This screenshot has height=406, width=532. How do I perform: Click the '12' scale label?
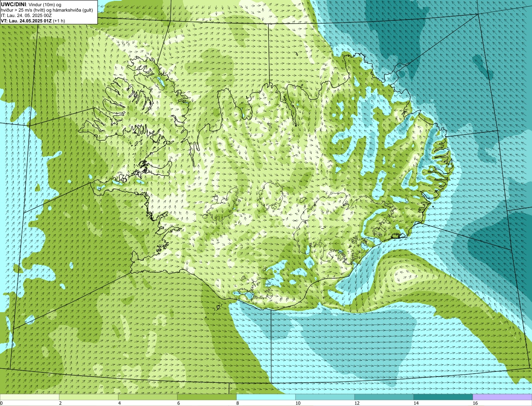coord(357,403)
